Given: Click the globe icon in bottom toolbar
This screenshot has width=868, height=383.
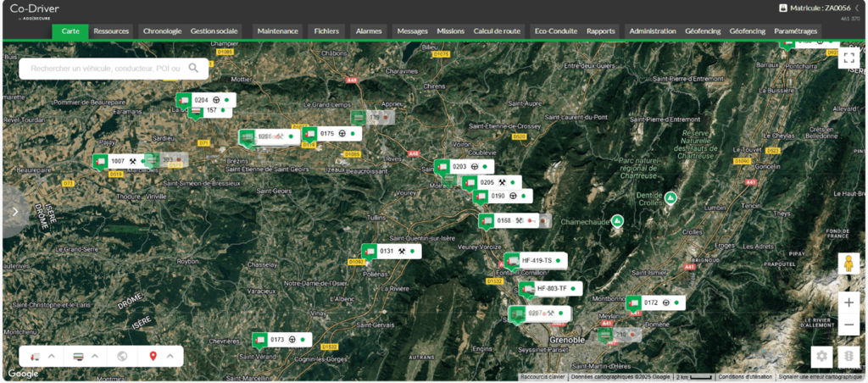Looking at the screenshot, I should [122, 356].
